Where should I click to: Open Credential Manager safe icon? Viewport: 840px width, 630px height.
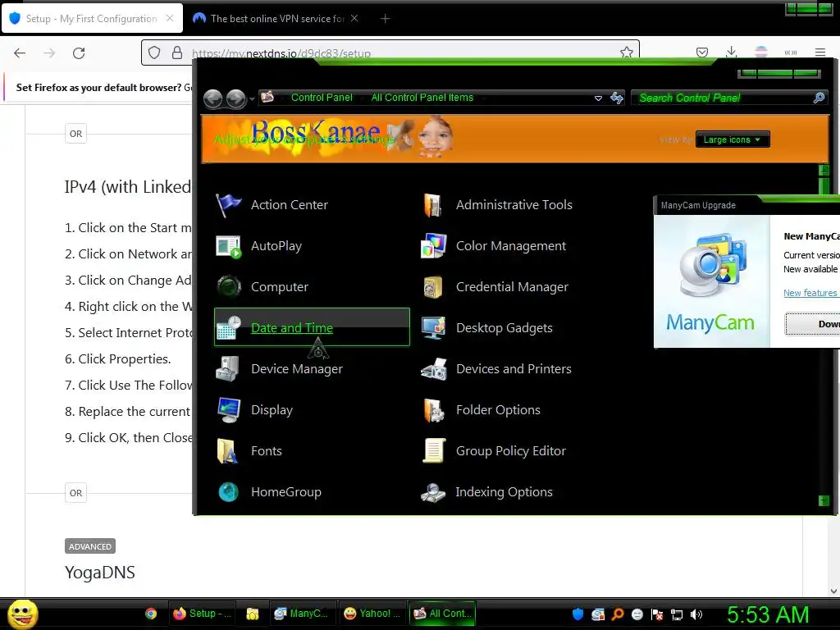[433, 286]
